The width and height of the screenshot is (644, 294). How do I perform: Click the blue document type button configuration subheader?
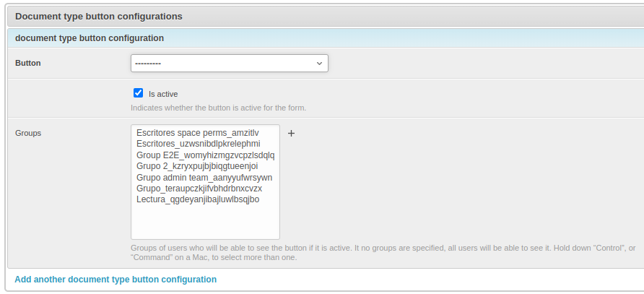[90, 38]
